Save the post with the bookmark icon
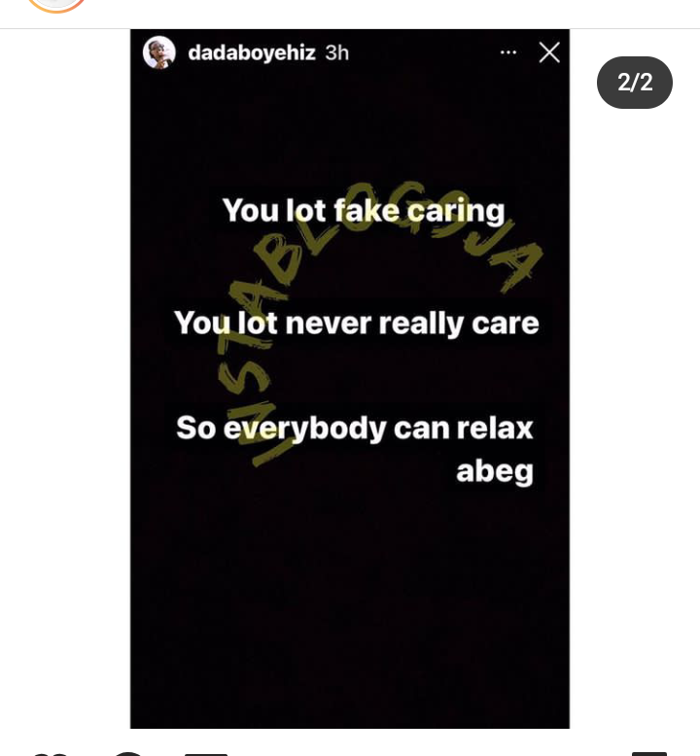Image resolution: width=700 pixels, height=756 pixels. tap(649, 753)
